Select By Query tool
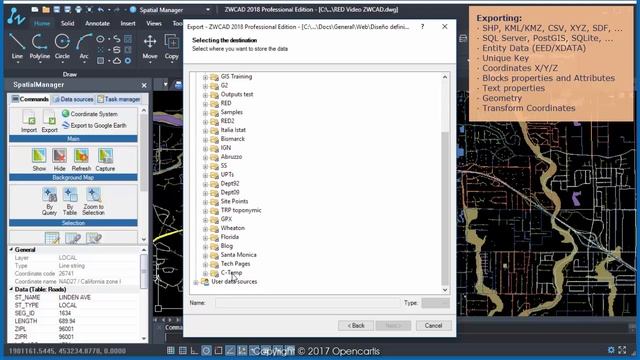 (x=49, y=201)
